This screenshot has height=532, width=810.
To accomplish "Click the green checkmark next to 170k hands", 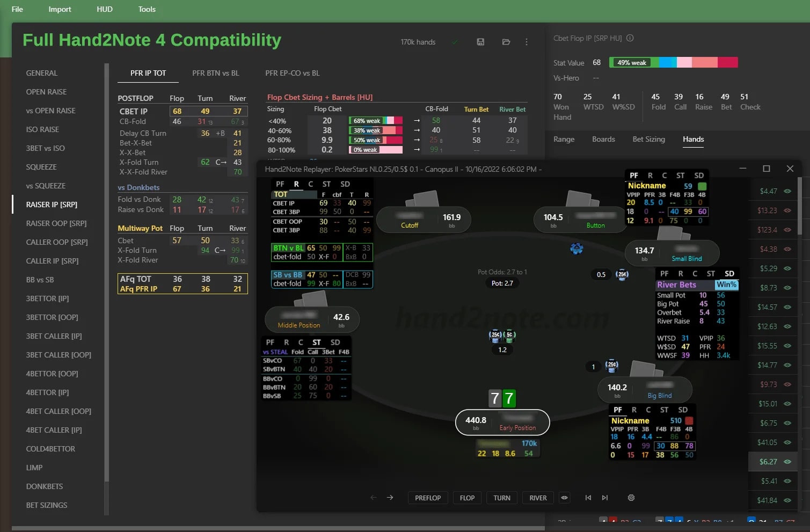I will click(x=455, y=42).
